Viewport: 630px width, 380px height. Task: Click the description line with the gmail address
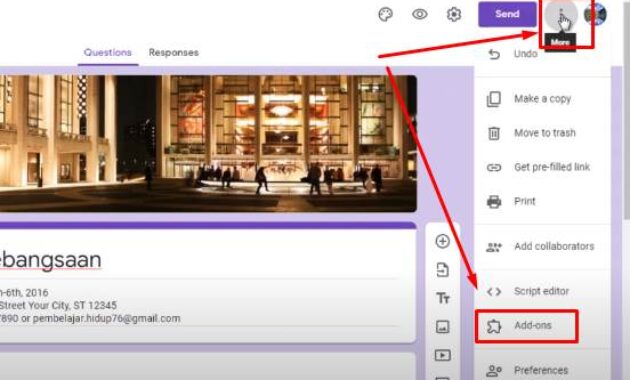click(x=90, y=319)
